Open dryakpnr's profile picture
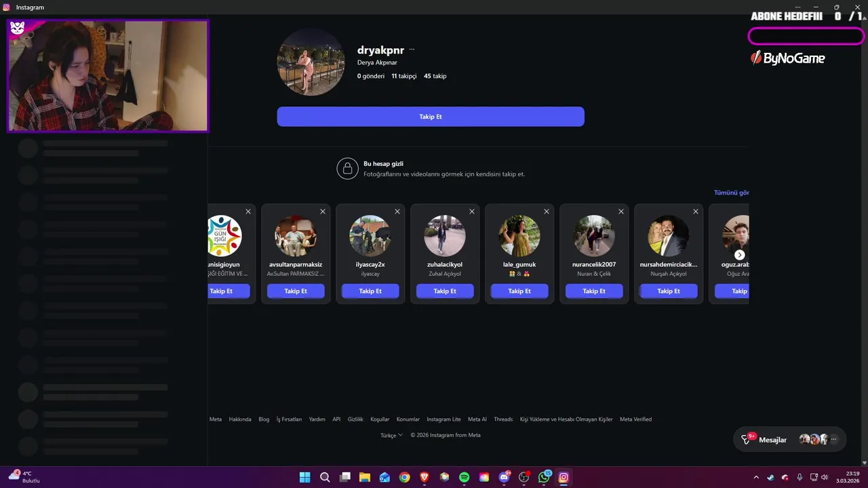 click(311, 62)
